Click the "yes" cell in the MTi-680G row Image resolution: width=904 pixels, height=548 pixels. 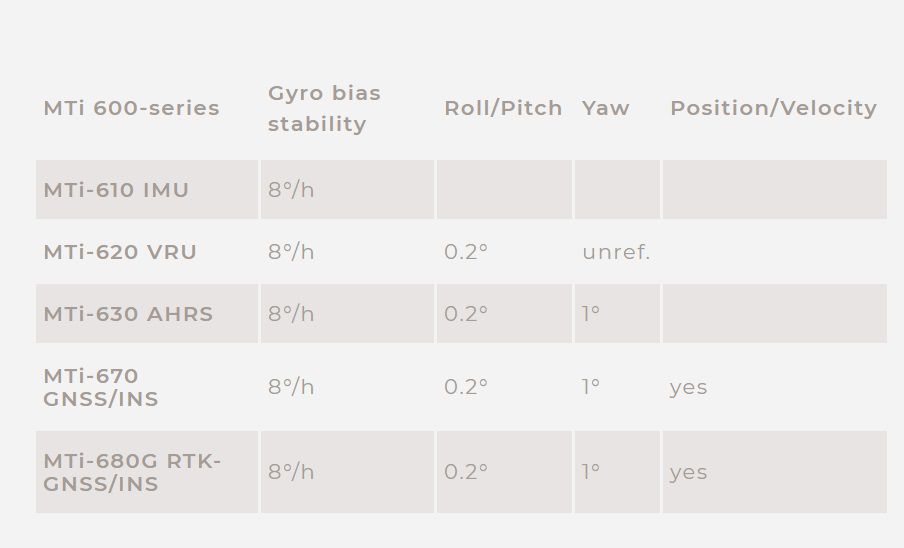[x=689, y=472]
